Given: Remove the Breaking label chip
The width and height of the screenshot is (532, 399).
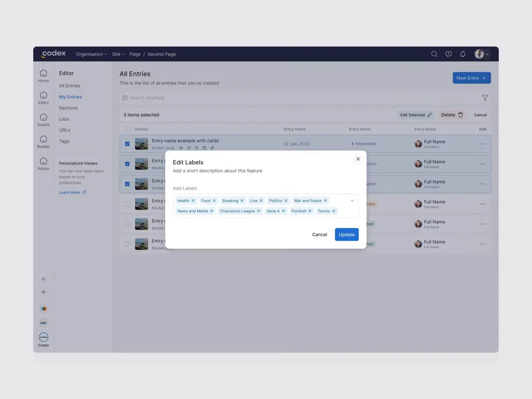Looking at the screenshot, I should click(242, 201).
